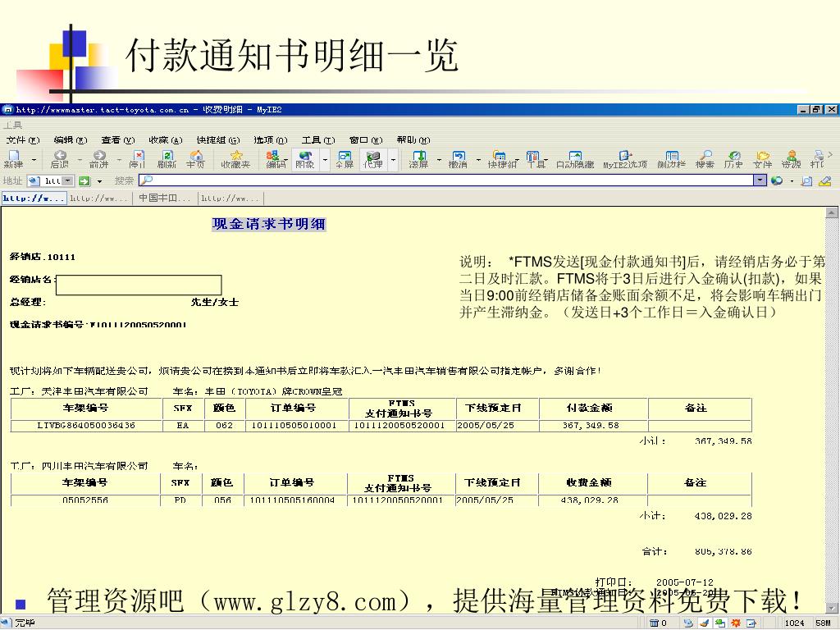Open the 文件 folder toolbar icon
This screenshot has width=840, height=630.
click(762, 159)
